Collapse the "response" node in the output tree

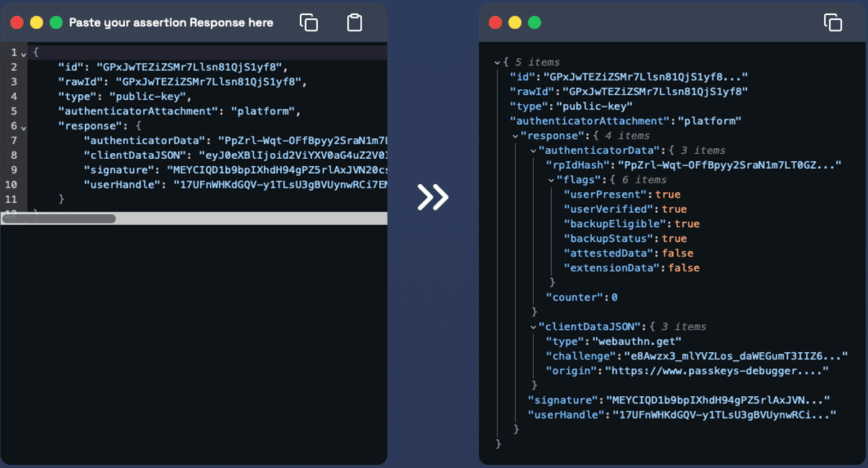(515, 136)
